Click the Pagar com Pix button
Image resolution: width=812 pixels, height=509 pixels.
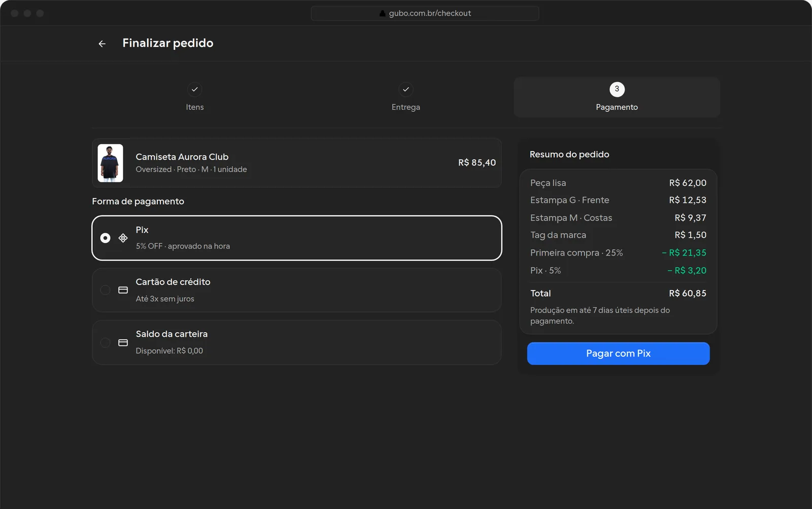[x=618, y=354]
